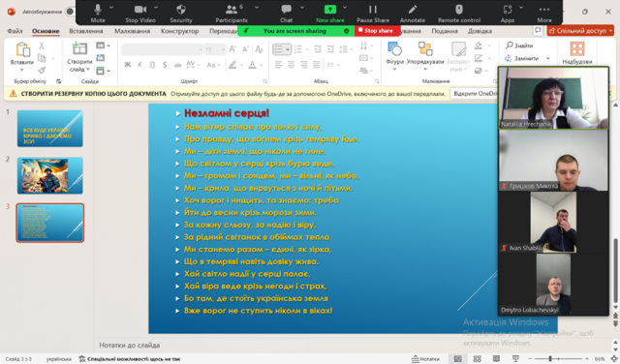This screenshot has width=620, height=364.
Task: Open font color picker
Action: [x=252, y=65]
